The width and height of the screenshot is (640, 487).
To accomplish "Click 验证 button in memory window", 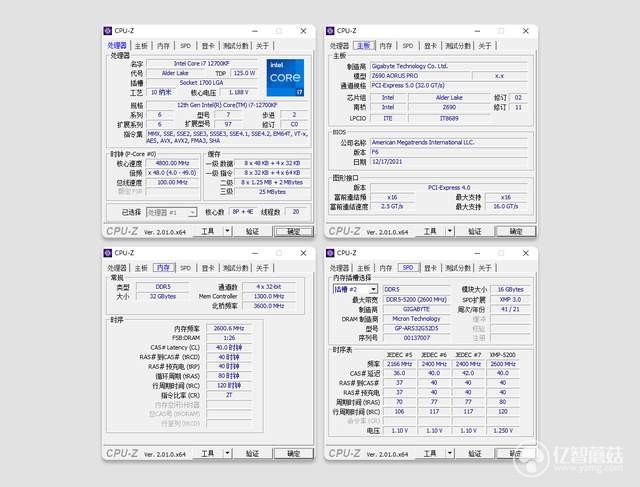I will pyautogui.click(x=252, y=453).
